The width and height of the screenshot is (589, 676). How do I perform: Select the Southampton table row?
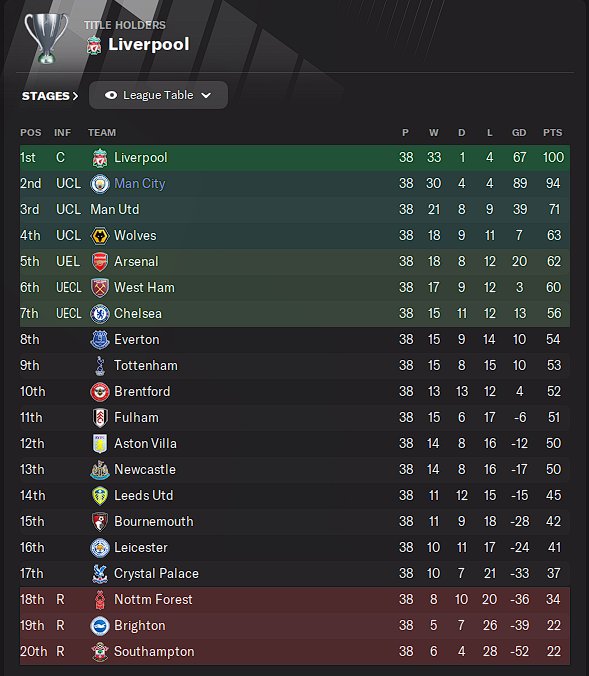294,651
